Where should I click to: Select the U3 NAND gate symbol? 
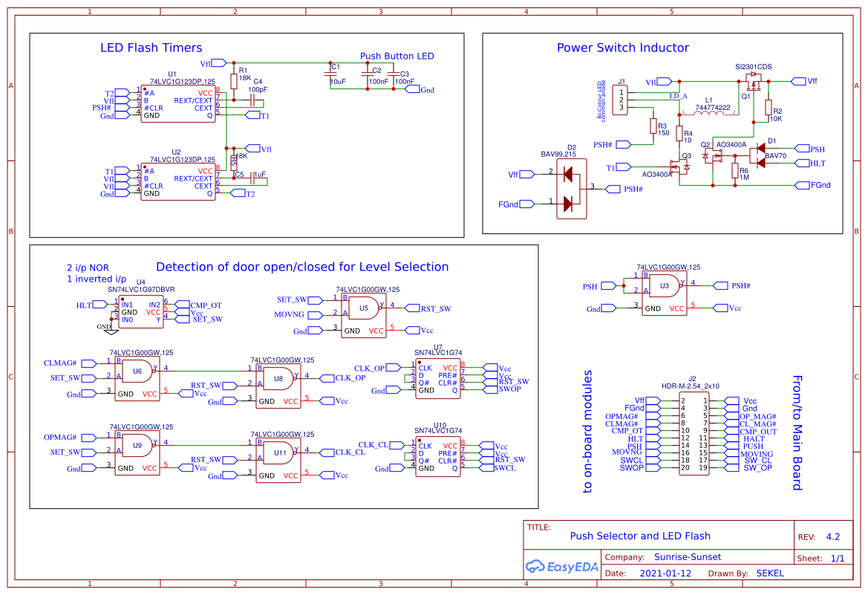(x=665, y=293)
